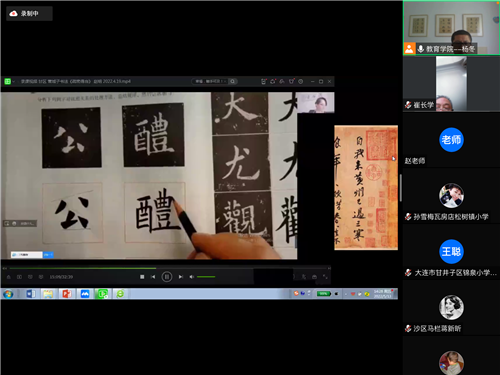Click the magnifier search icon in the player
Screen dimensions: 500x375
click(x=233, y=81)
